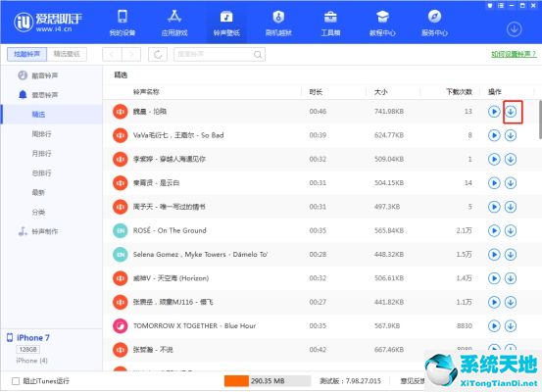Image resolution: width=542 pixels, height=392 pixels.
Task: Sort by the 下载次数 column header
Action: pyautogui.click(x=459, y=92)
